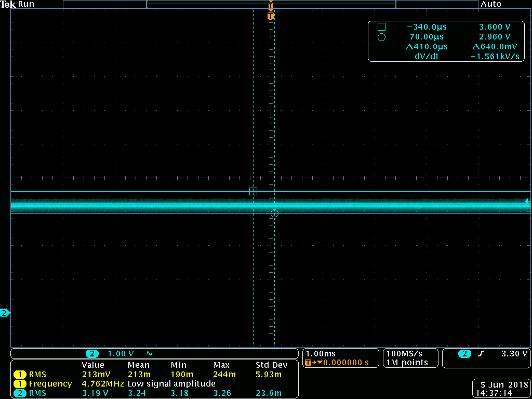Click the 244m max value
Screen dimensions: 532x399
point(224,375)
